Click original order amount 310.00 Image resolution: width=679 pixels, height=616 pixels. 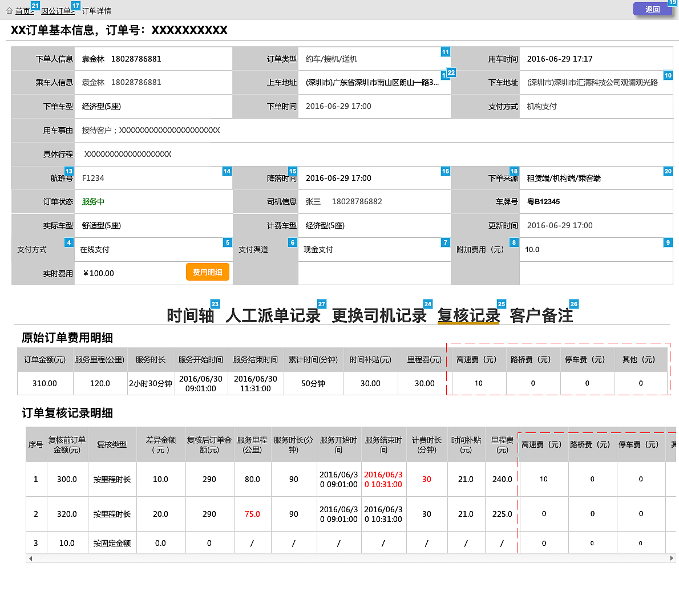pos(45,383)
